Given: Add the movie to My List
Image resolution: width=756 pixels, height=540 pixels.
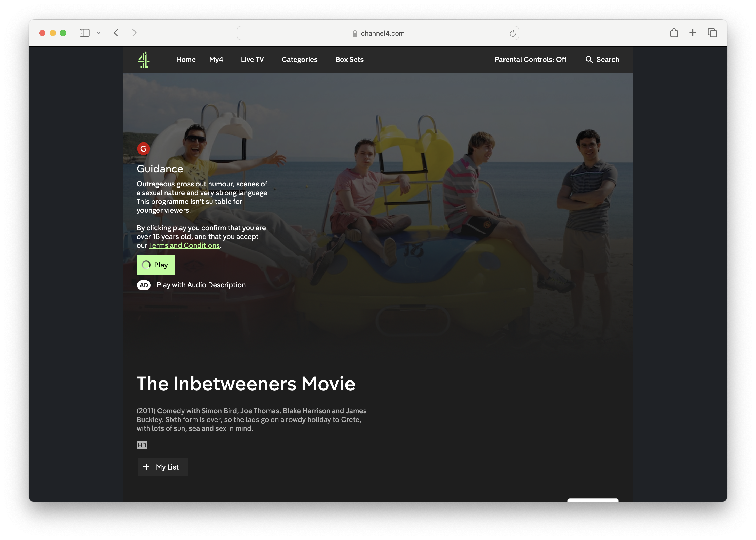Looking at the screenshot, I should (163, 467).
